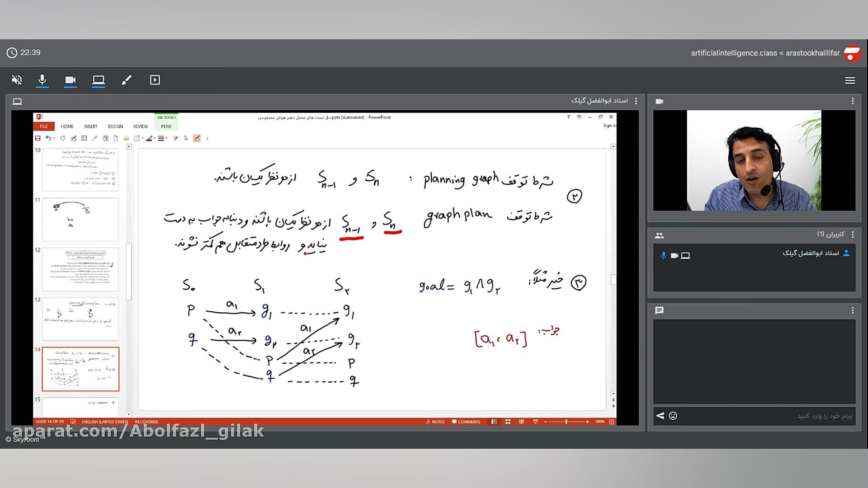Image resolution: width=868 pixels, height=488 pixels.
Task: Click the screen share laptop icon
Action: (98, 80)
